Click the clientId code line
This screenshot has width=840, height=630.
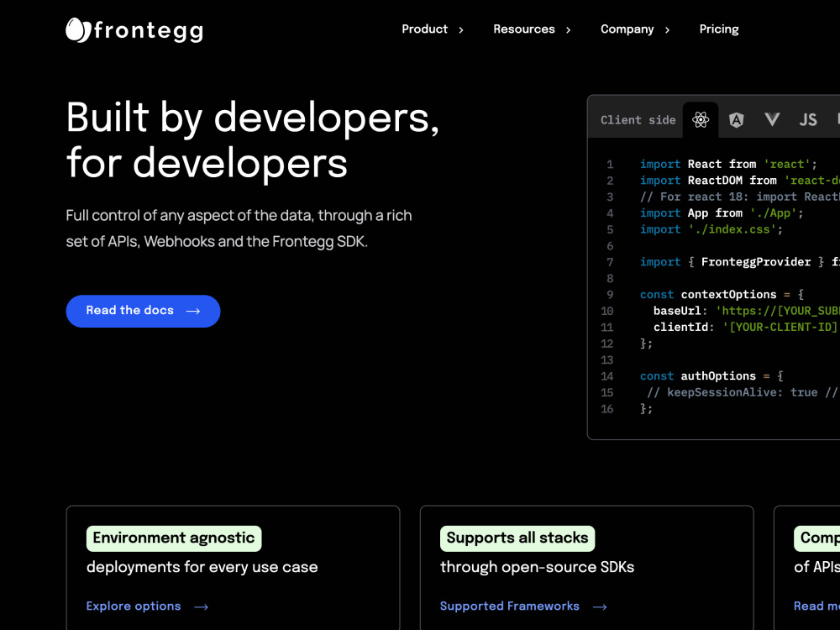[x=746, y=328]
